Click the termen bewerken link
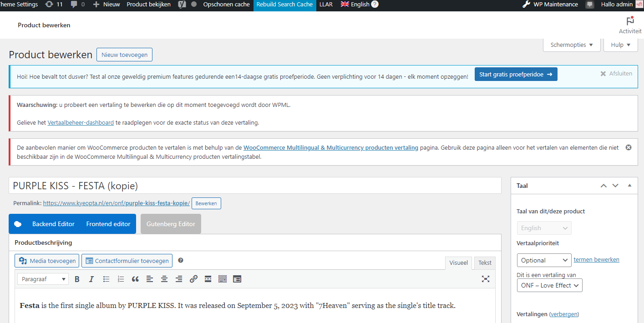 pyautogui.click(x=596, y=259)
